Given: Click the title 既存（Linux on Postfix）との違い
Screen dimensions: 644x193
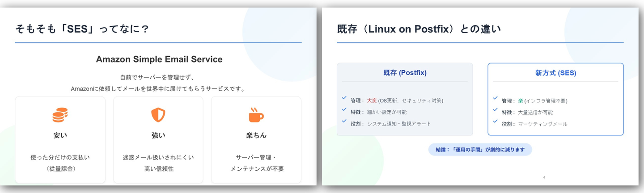Looking at the screenshot, I should [x=419, y=29].
